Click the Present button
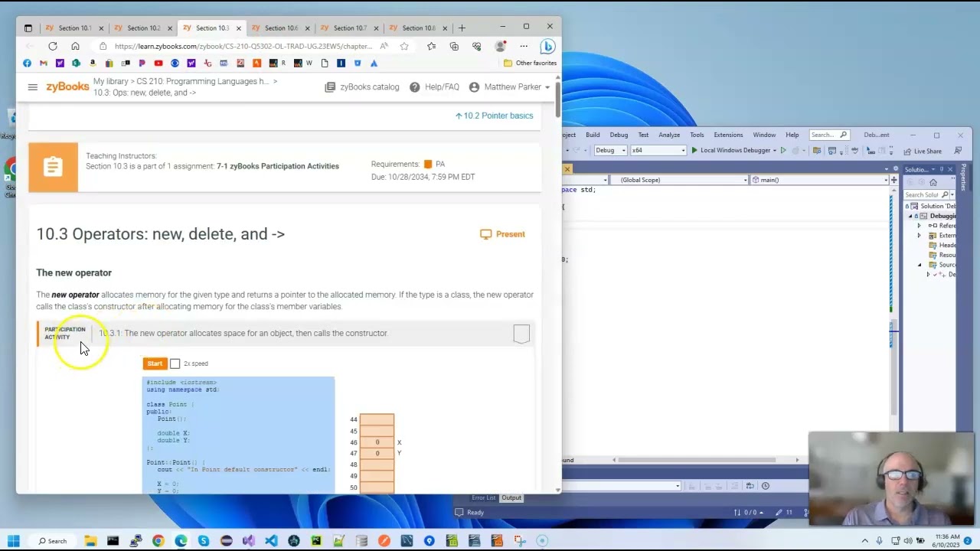This screenshot has height=551, width=980. point(502,234)
